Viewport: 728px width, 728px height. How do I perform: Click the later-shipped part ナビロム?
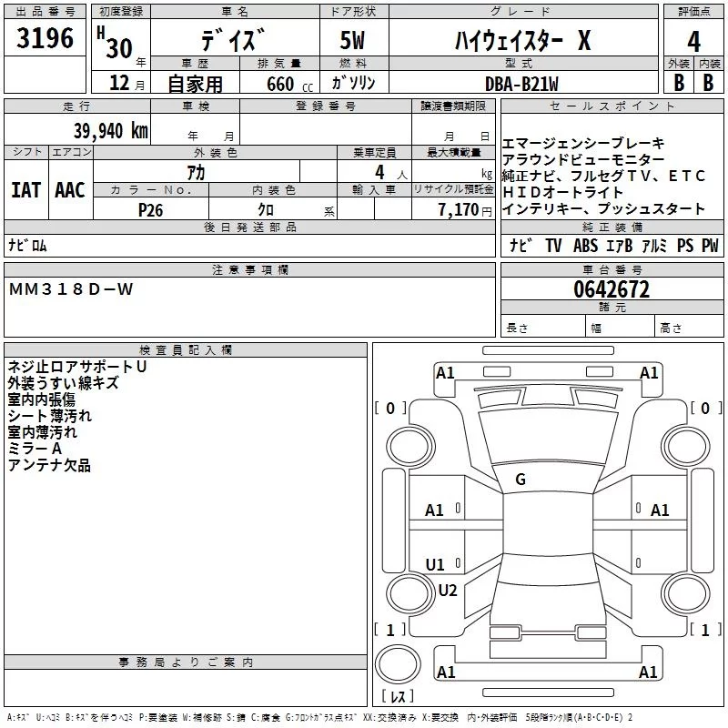(x=27, y=245)
